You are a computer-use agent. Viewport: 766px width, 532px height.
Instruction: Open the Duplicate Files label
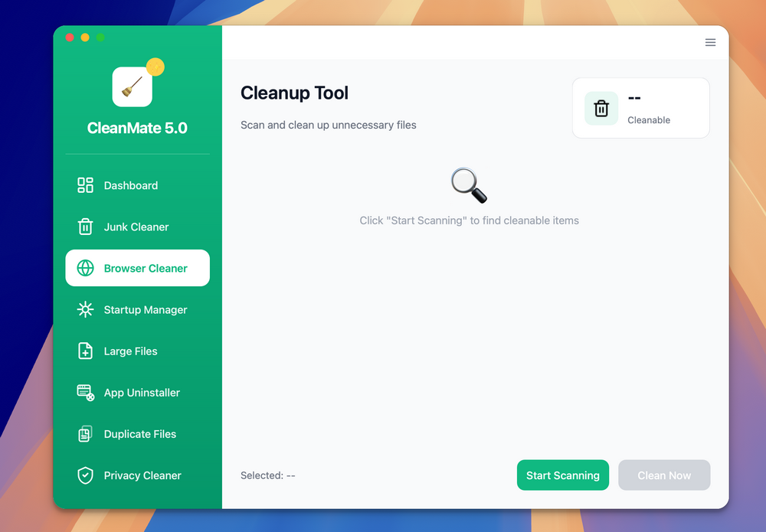pyautogui.click(x=140, y=434)
